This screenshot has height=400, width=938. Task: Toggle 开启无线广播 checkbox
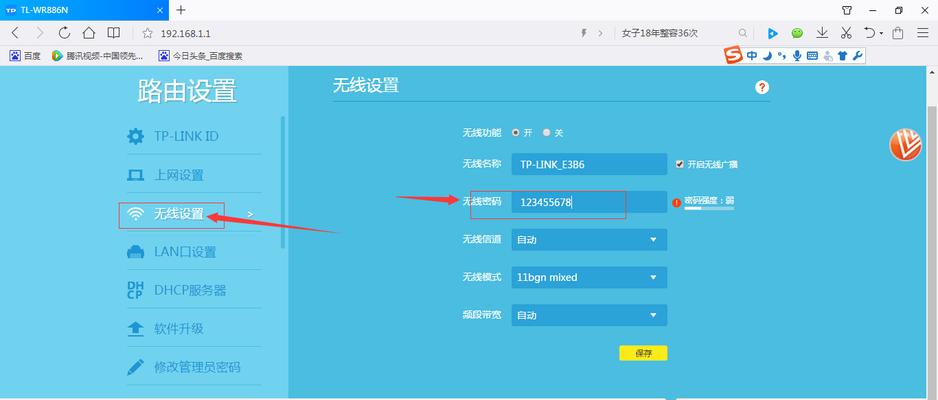[679, 164]
